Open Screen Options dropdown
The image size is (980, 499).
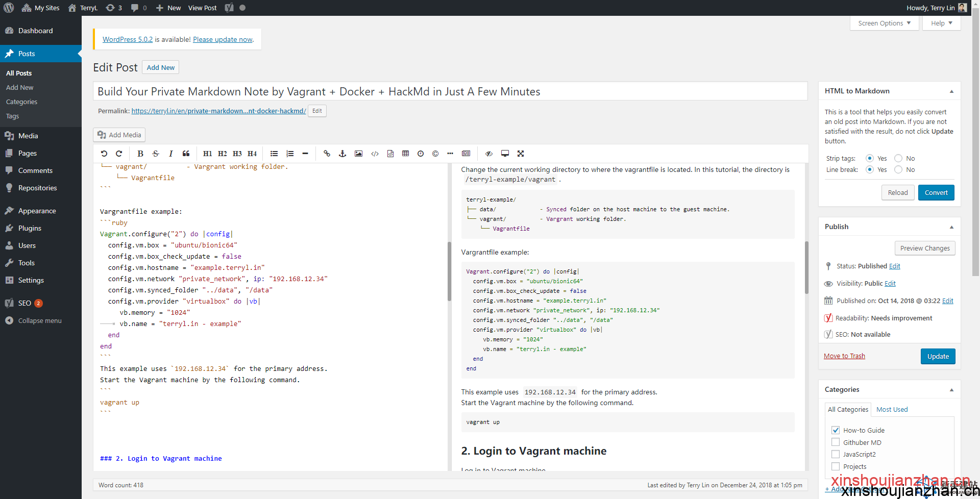click(x=884, y=23)
